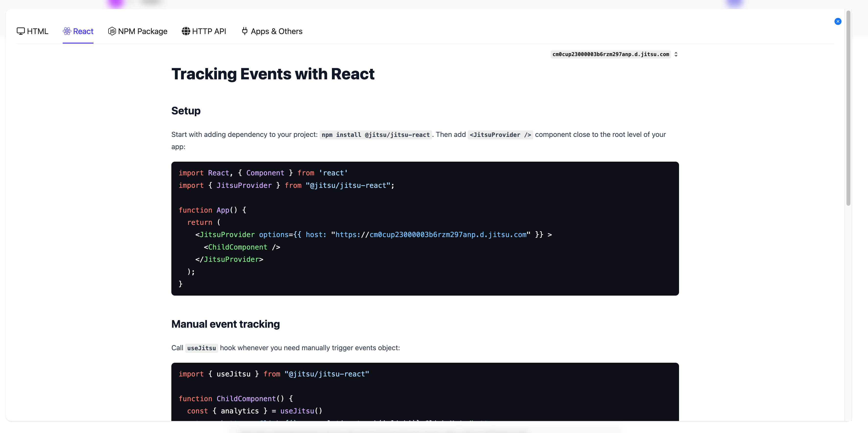
Task: Click the globe icon beside HTTP API
Action: tap(186, 31)
